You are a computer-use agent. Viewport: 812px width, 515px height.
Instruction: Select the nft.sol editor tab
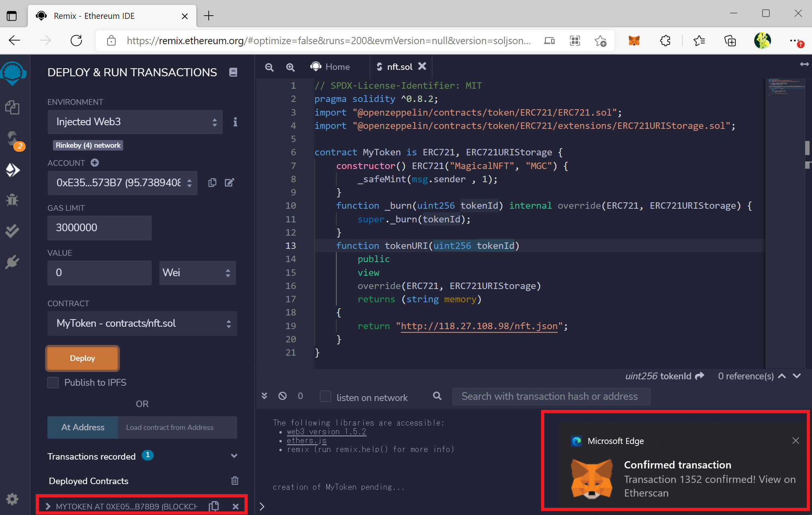pyautogui.click(x=399, y=67)
